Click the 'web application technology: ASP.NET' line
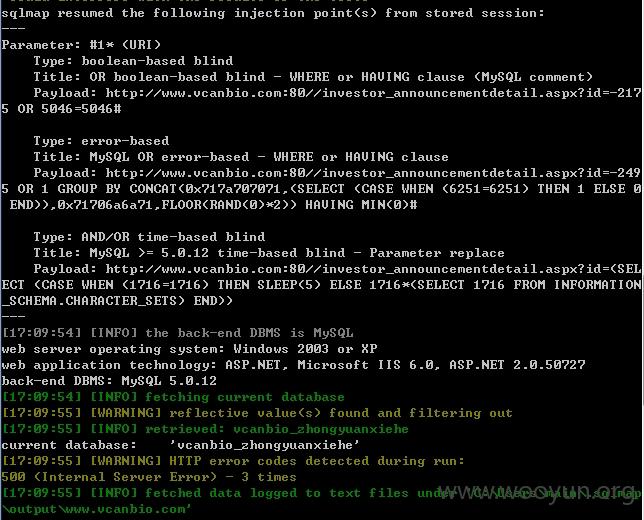The height and width of the screenshot is (520, 644). (x=293, y=365)
